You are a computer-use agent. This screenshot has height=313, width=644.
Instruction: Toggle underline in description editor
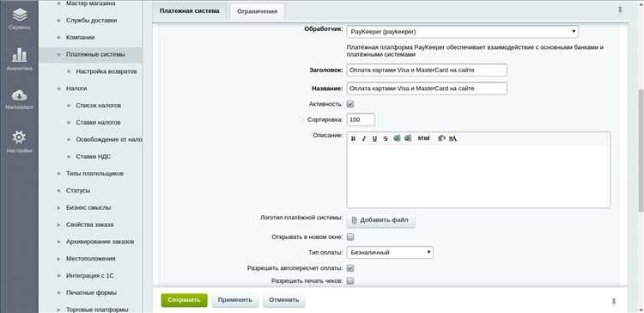coord(374,138)
